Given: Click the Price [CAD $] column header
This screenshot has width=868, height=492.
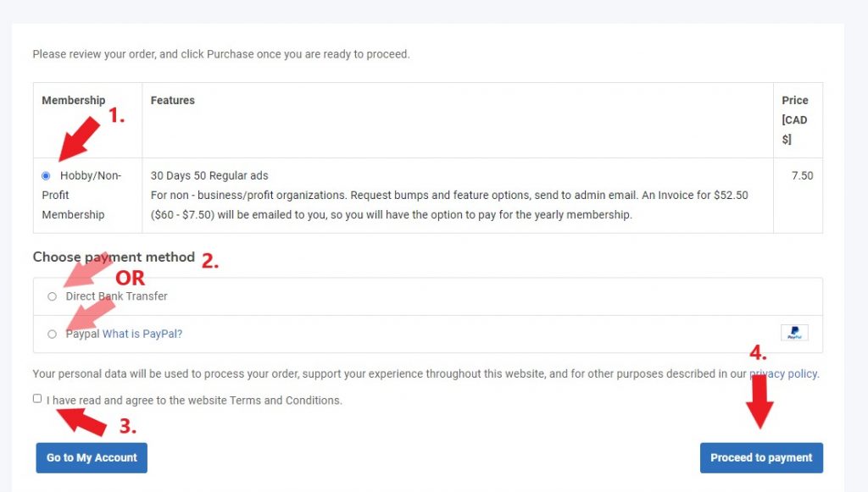Looking at the screenshot, I should pyautogui.click(x=794, y=120).
